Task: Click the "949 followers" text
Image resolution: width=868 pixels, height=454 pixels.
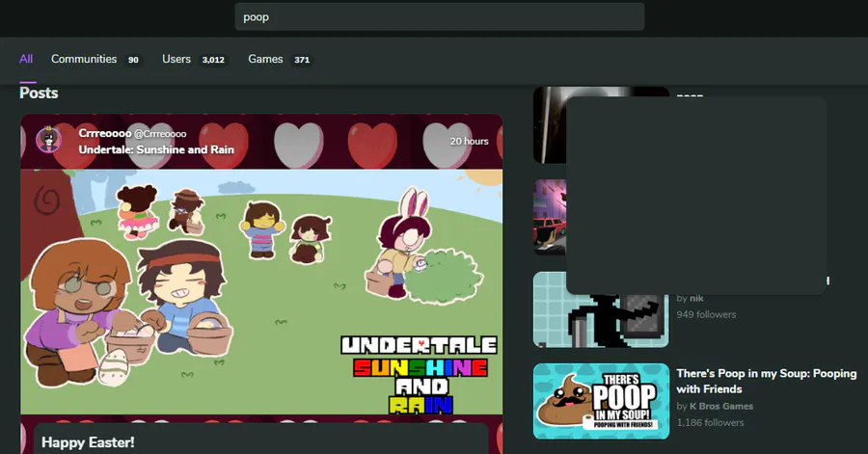Action: pos(706,314)
